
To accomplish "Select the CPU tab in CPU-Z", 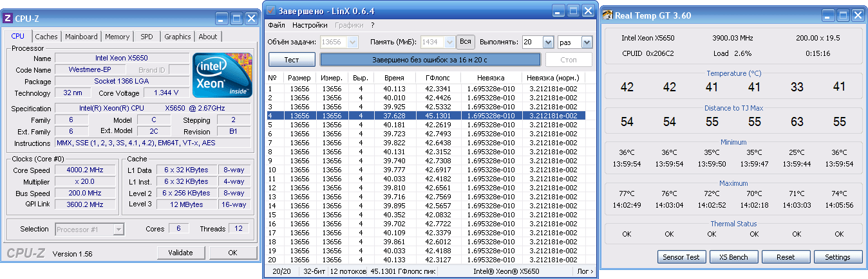I will (x=19, y=36).
